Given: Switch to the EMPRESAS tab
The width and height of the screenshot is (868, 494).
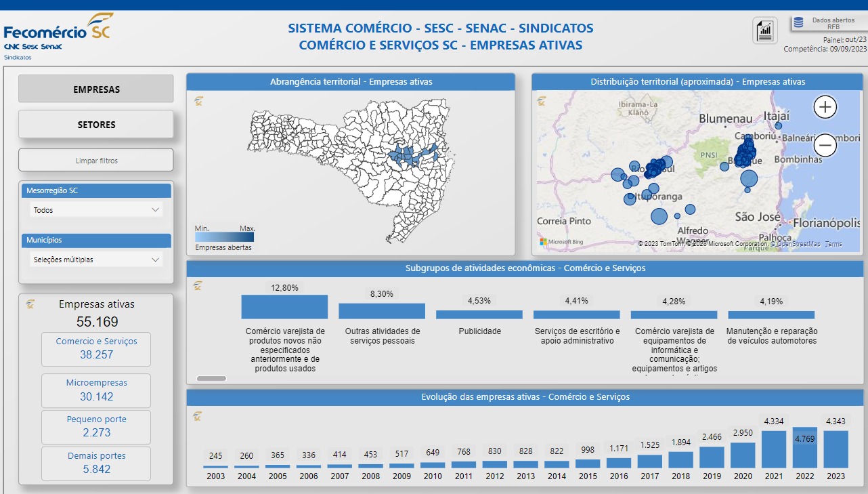Looking at the screenshot, I should coord(96,89).
